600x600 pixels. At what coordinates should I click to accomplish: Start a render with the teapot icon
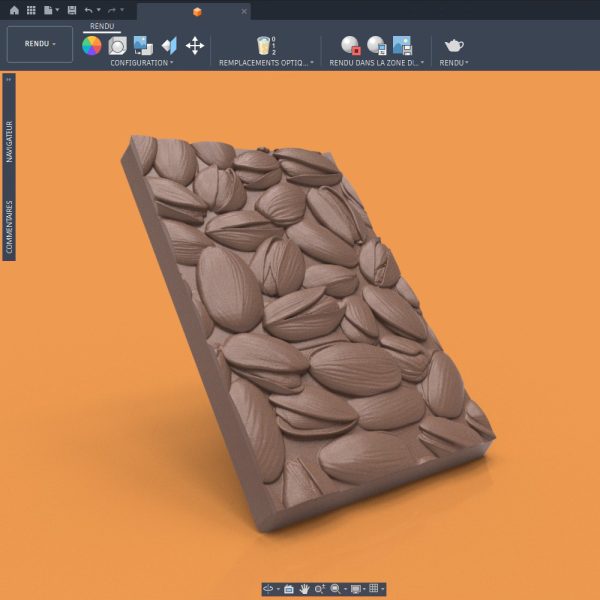tap(454, 46)
